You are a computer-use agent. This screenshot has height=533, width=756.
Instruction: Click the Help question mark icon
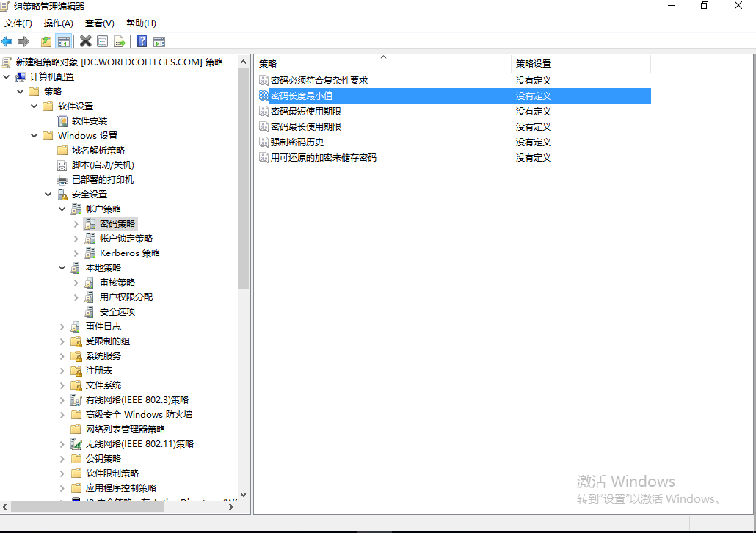pos(141,41)
